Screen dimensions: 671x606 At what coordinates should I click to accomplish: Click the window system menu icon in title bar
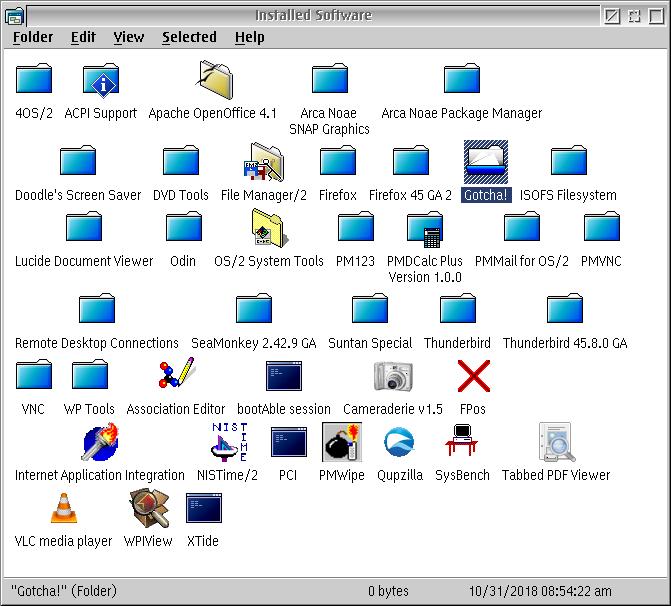point(15,16)
